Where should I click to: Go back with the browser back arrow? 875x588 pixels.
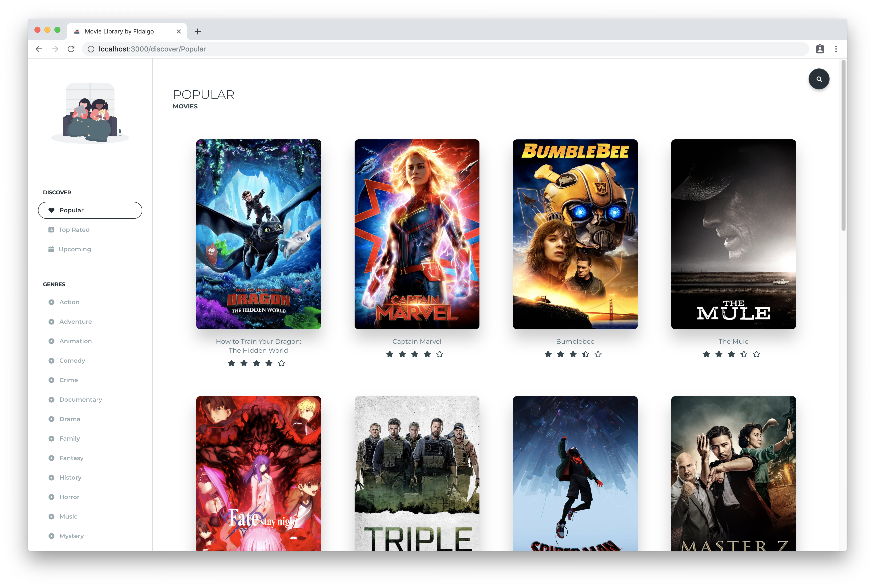39,49
